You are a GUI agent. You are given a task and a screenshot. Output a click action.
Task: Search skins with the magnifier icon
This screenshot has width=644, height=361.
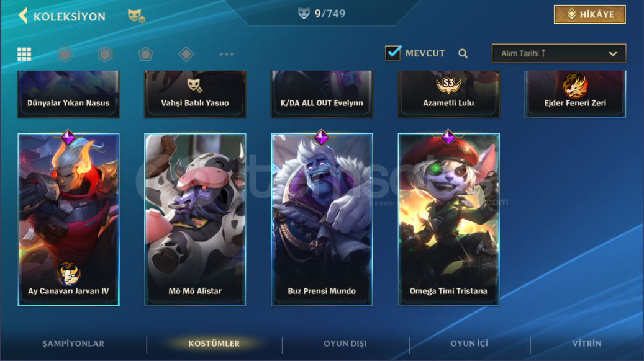pyautogui.click(x=463, y=53)
